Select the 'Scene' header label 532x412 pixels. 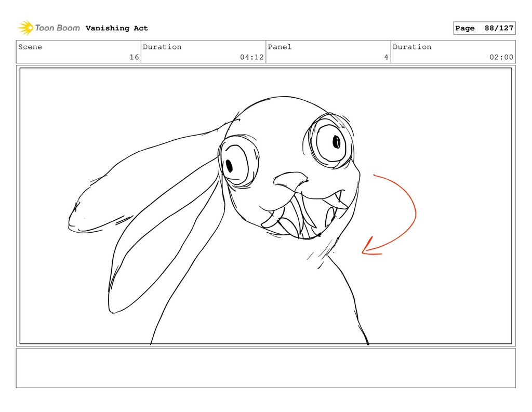[30, 47]
